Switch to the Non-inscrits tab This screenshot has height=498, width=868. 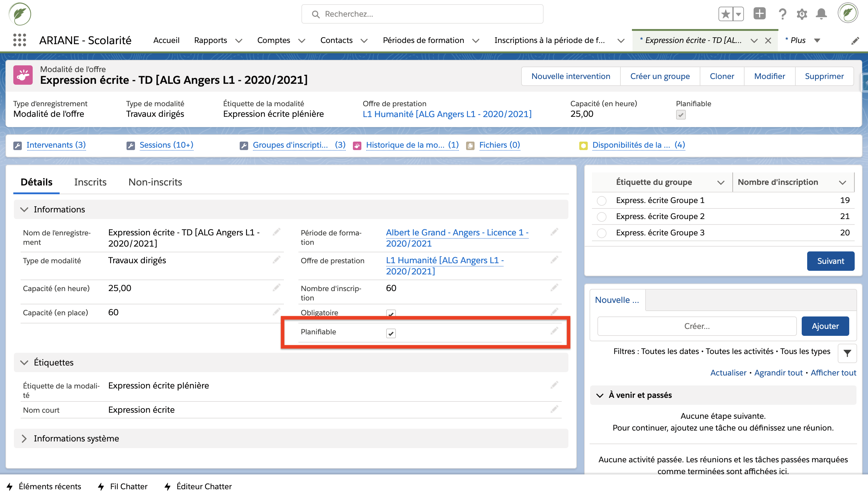click(x=155, y=182)
